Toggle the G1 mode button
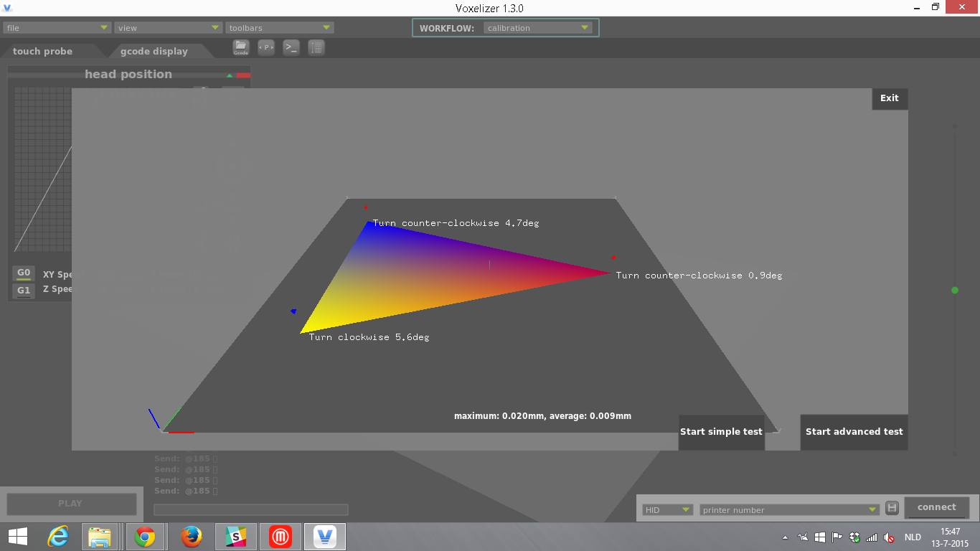 (x=24, y=291)
